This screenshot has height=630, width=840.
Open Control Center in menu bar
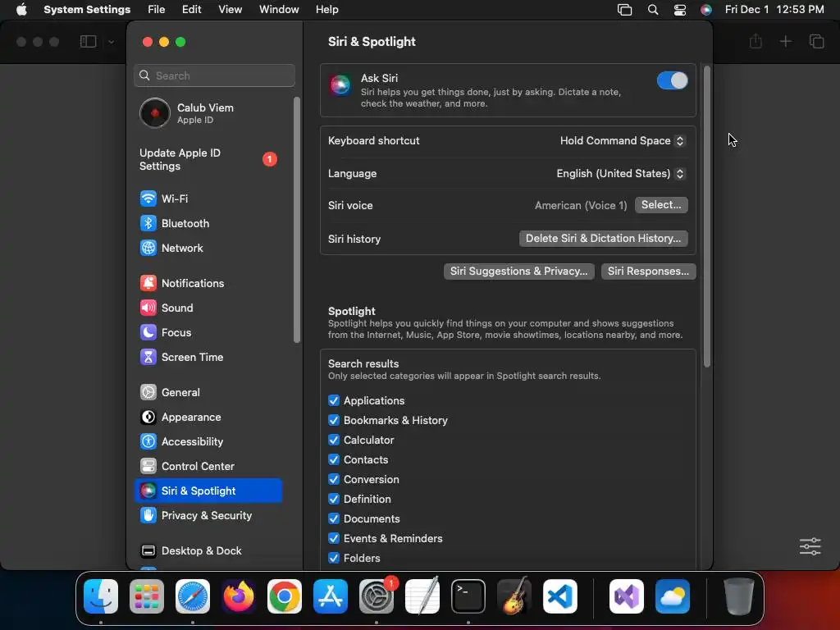click(x=680, y=10)
